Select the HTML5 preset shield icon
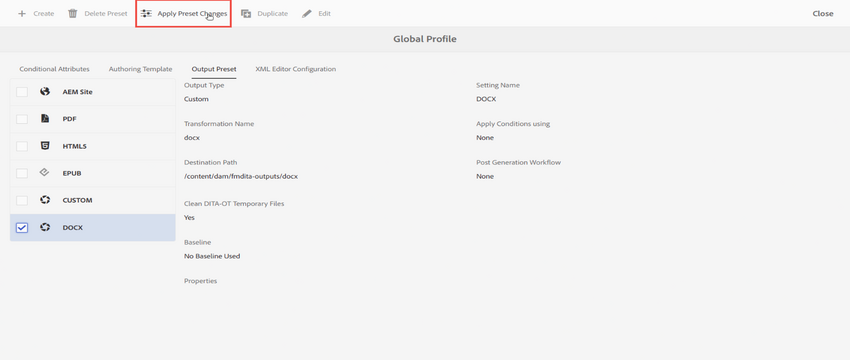The image size is (850, 360). pos(45,146)
